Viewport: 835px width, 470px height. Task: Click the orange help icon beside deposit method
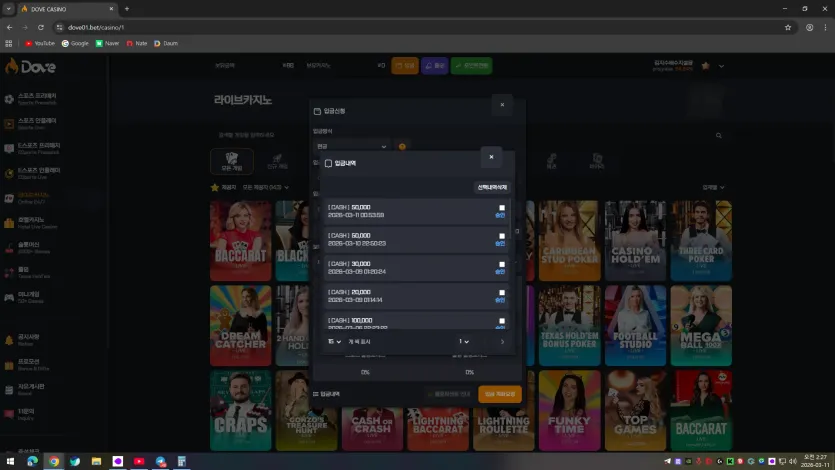pyautogui.click(x=402, y=146)
